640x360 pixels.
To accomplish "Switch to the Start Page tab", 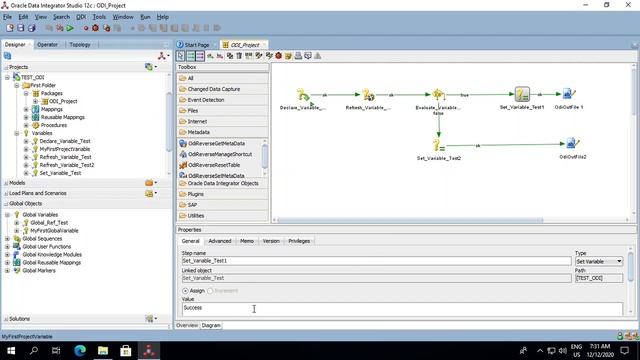I will pyautogui.click(x=196, y=45).
